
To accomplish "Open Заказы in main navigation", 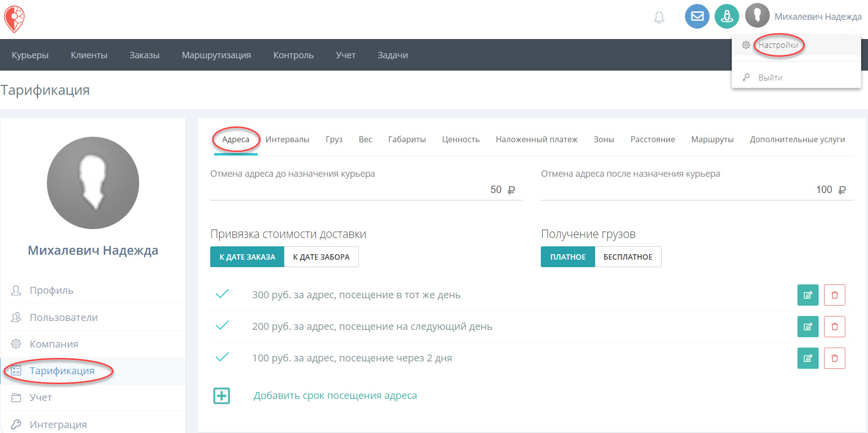I will (x=145, y=55).
